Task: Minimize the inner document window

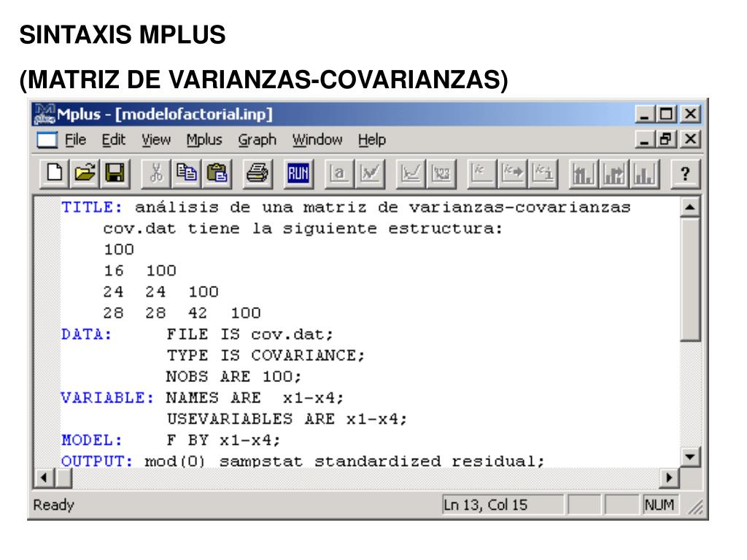Action: [645, 139]
